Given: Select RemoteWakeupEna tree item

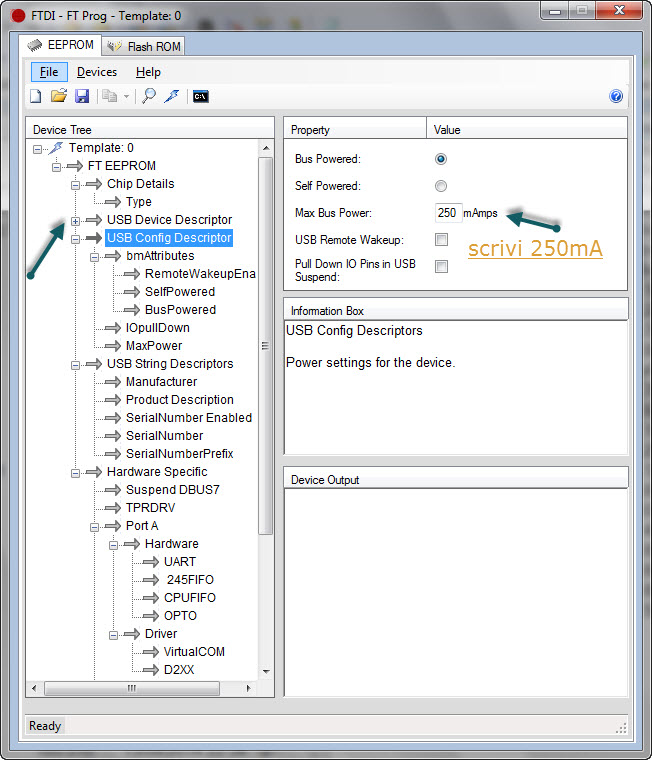Looking at the screenshot, I should tap(200, 274).
